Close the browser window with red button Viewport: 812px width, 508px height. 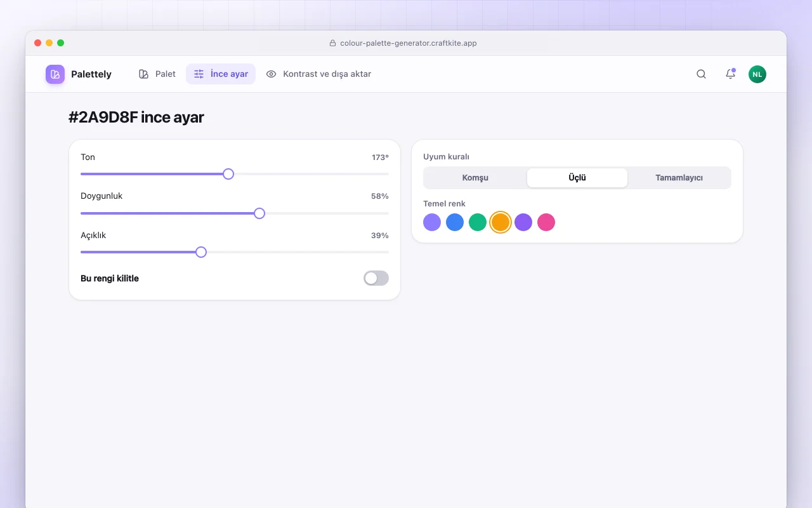point(38,43)
